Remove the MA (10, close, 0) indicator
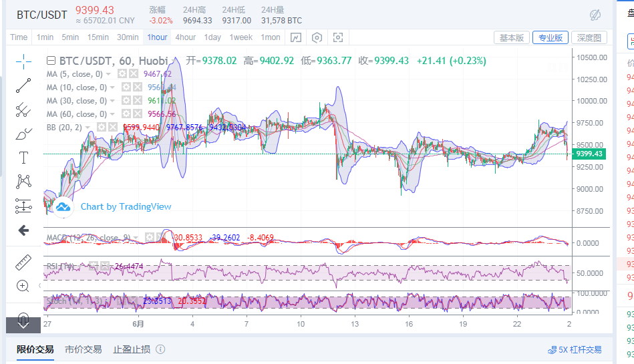The height and width of the screenshot is (364, 634). 137,87
